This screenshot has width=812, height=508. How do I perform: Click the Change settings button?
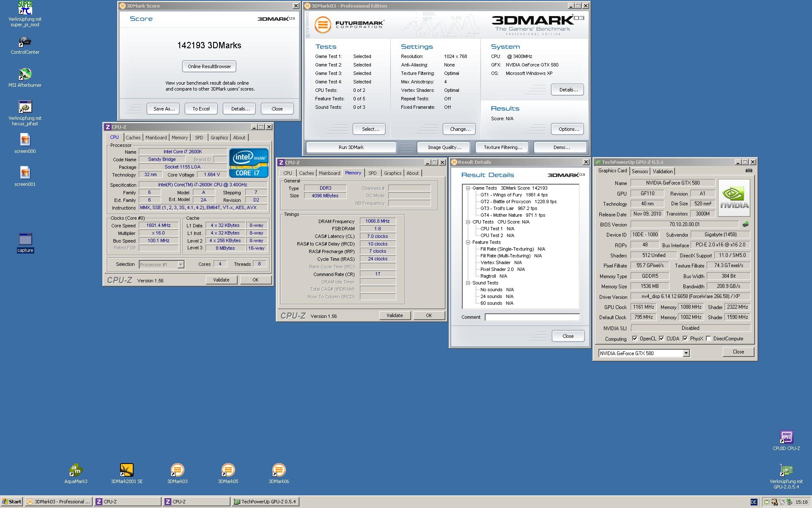(459, 129)
